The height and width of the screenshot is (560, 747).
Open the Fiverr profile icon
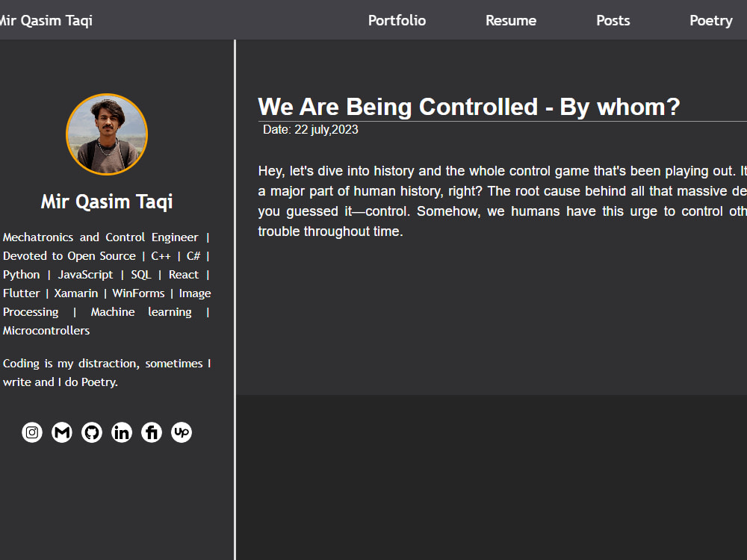(x=152, y=432)
